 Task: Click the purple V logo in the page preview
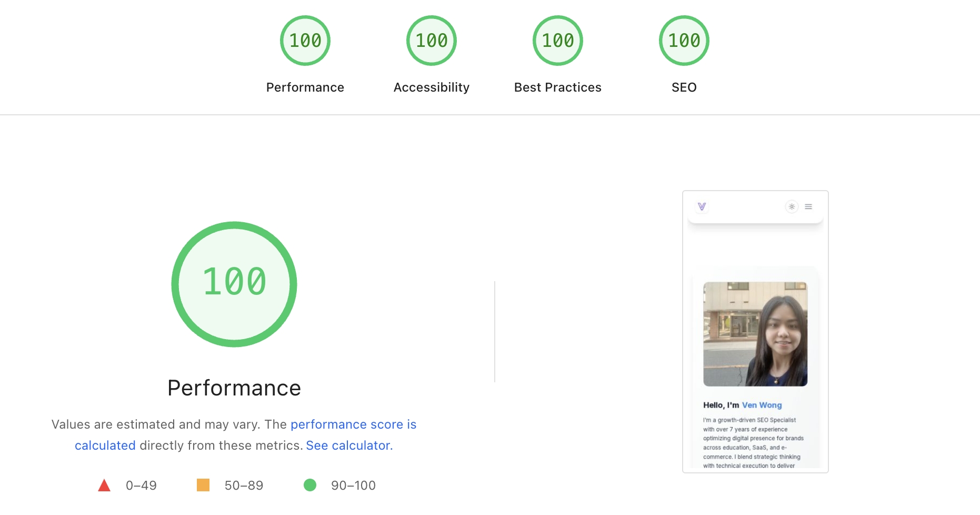pyautogui.click(x=702, y=206)
